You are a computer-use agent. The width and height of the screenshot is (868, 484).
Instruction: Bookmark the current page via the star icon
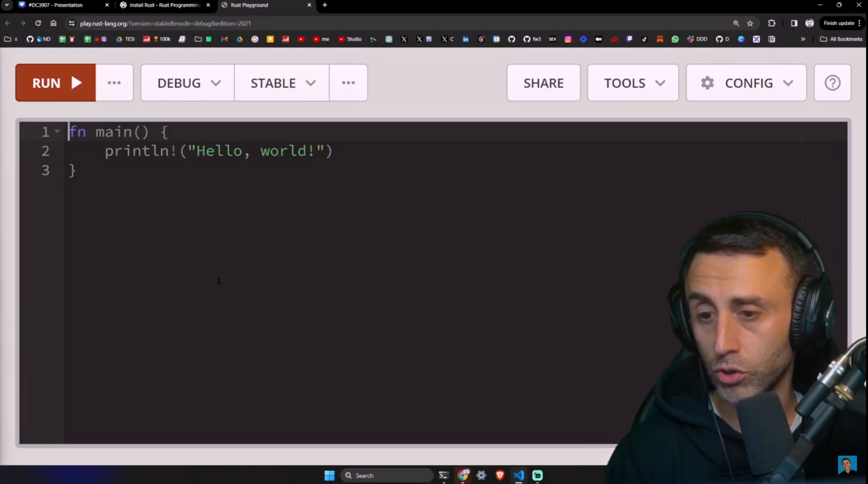(750, 23)
